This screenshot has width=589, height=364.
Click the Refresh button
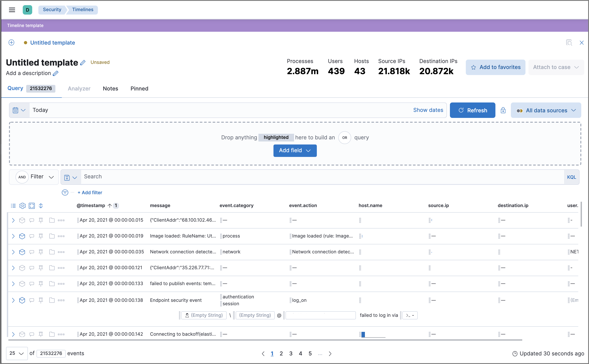coord(472,110)
